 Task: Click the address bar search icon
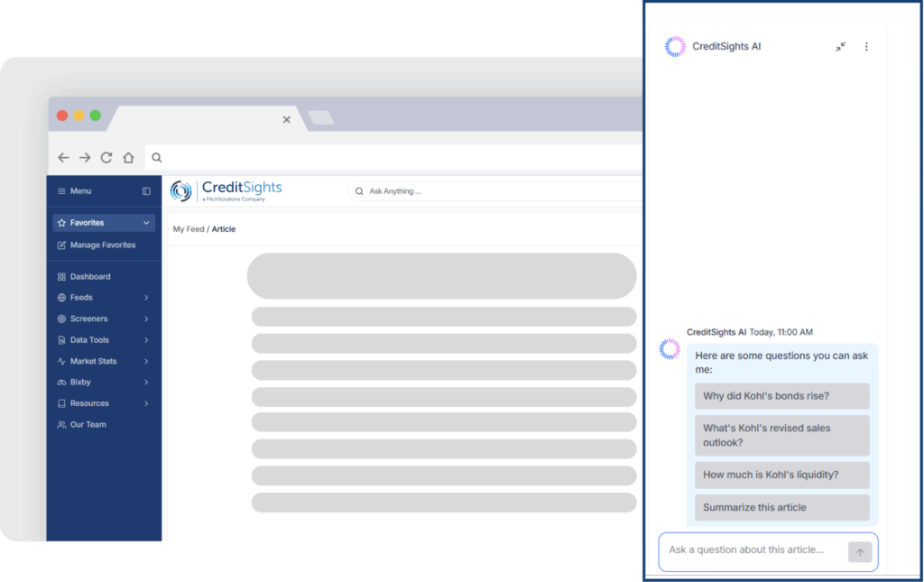(157, 157)
